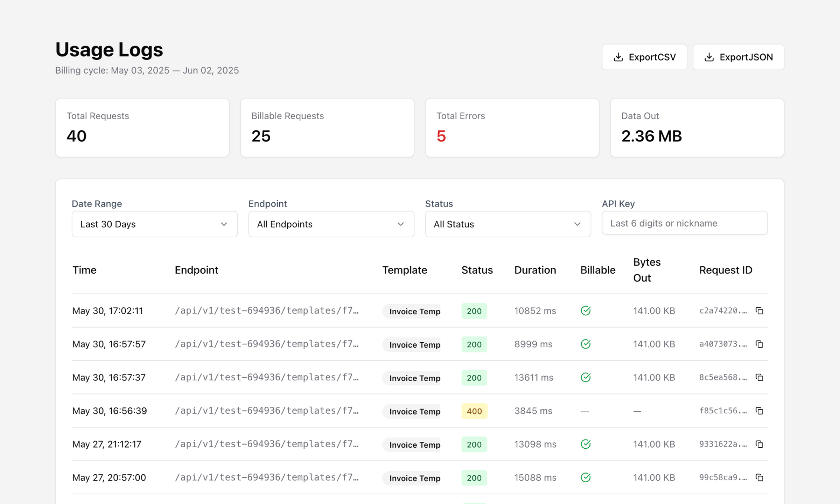
Task: Copy request ID f85c1c56
Action: pyautogui.click(x=759, y=411)
